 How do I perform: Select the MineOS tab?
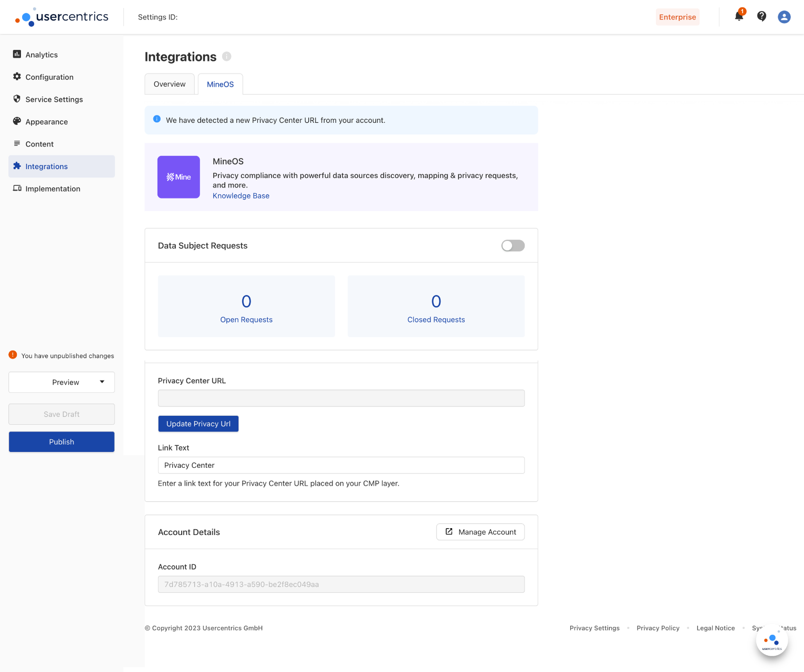tap(221, 84)
